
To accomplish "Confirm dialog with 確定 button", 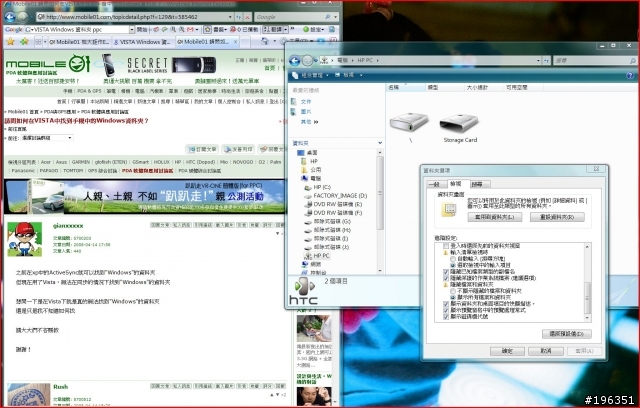I will click(x=507, y=351).
